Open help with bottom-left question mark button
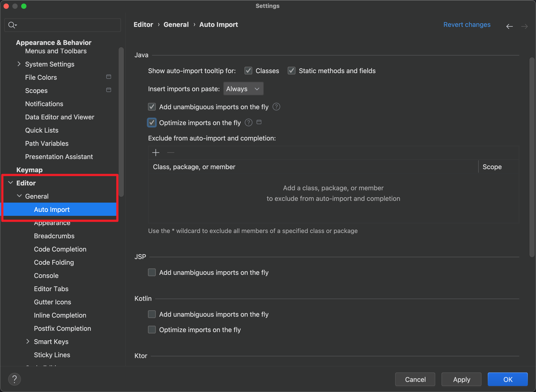536x392 pixels. (15, 379)
